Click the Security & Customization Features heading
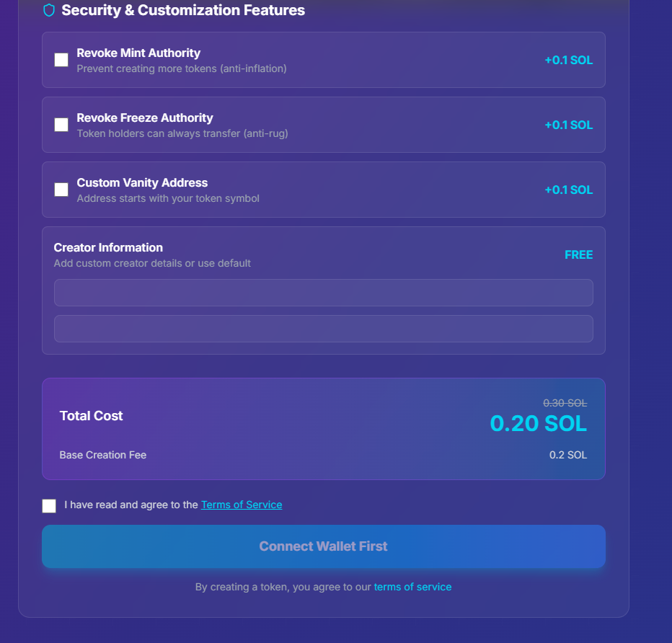The width and height of the screenshot is (672, 643). tap(183, 10)
